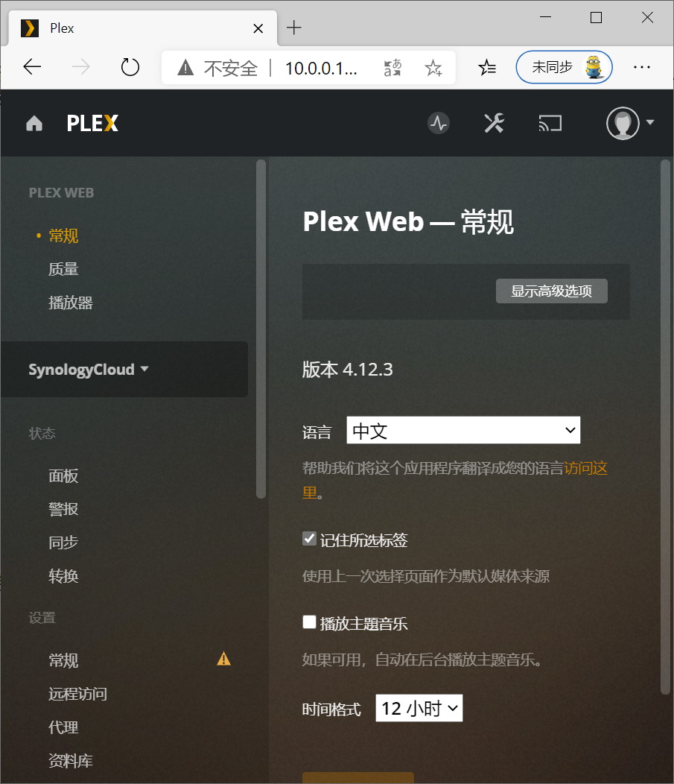Screen dimensions: 674x784
Task: Open the cast to player icon
Action: [x=550, y=123]
